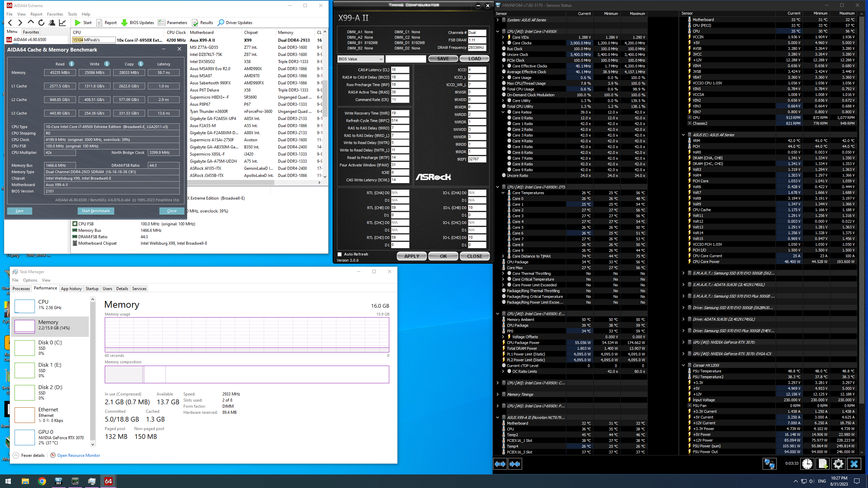The image size is (868, 488).
Task: Collapse the Core Ratios tree node
Action: coord(503,112)
